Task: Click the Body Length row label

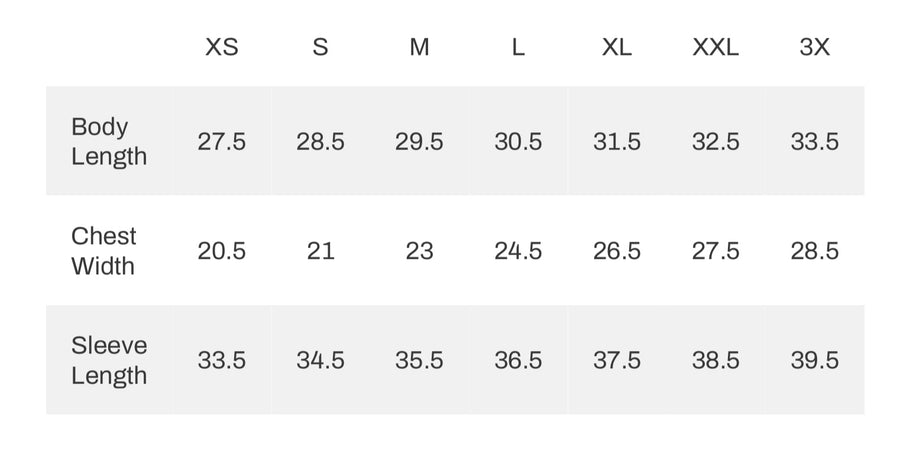Action: [108, 141]
